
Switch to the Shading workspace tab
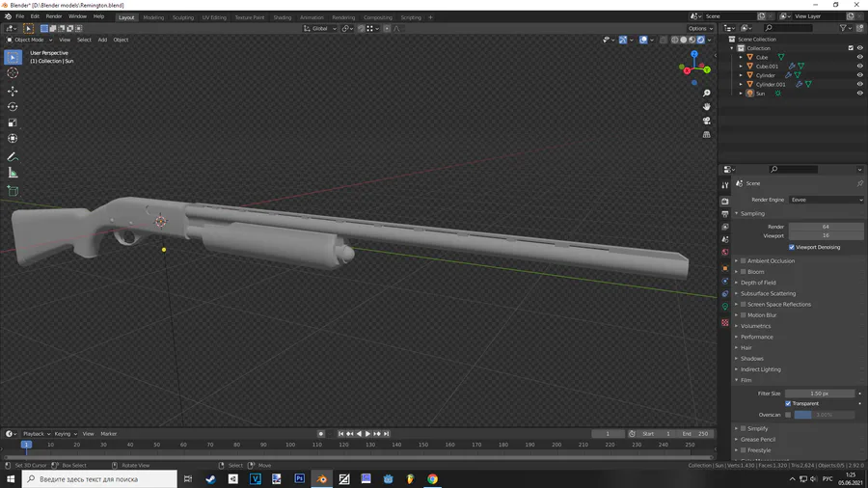(282, 17)
